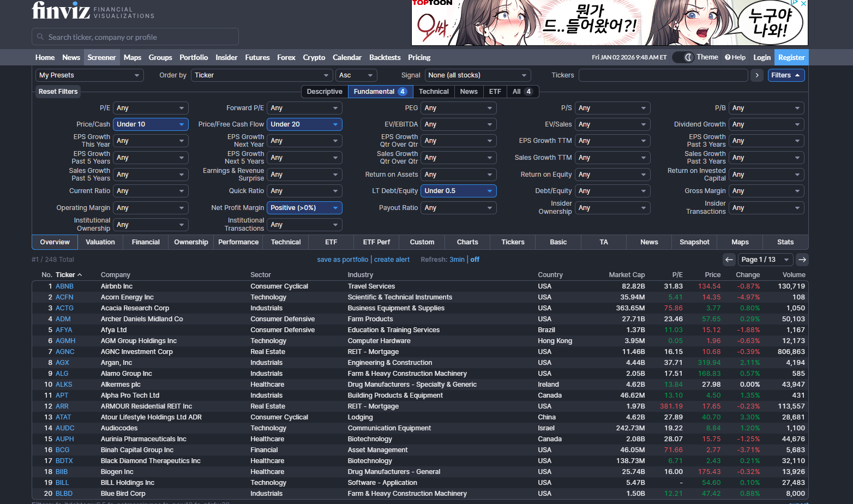Open the LT Debt/Equity Under 0.5 dropdown

(x=459, y=191)
